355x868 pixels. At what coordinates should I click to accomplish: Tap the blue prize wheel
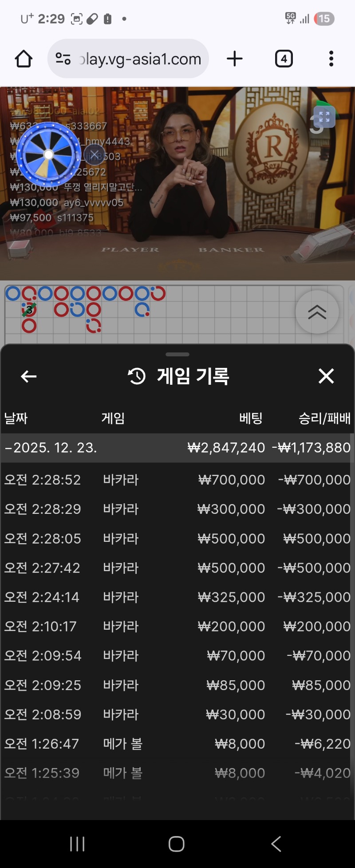[48, 154]
